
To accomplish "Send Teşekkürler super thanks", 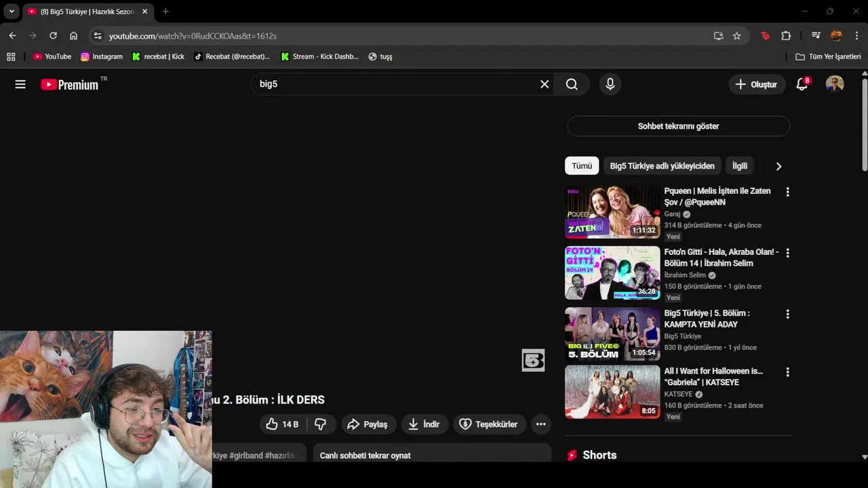I will tap(489, 424).
